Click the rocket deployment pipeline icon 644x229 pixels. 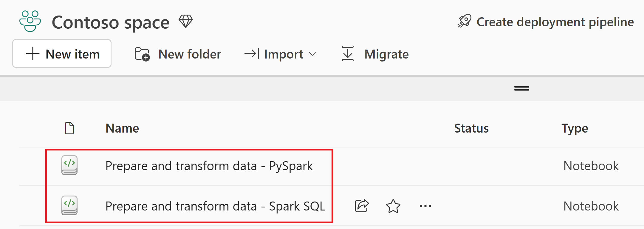(465, 21)
